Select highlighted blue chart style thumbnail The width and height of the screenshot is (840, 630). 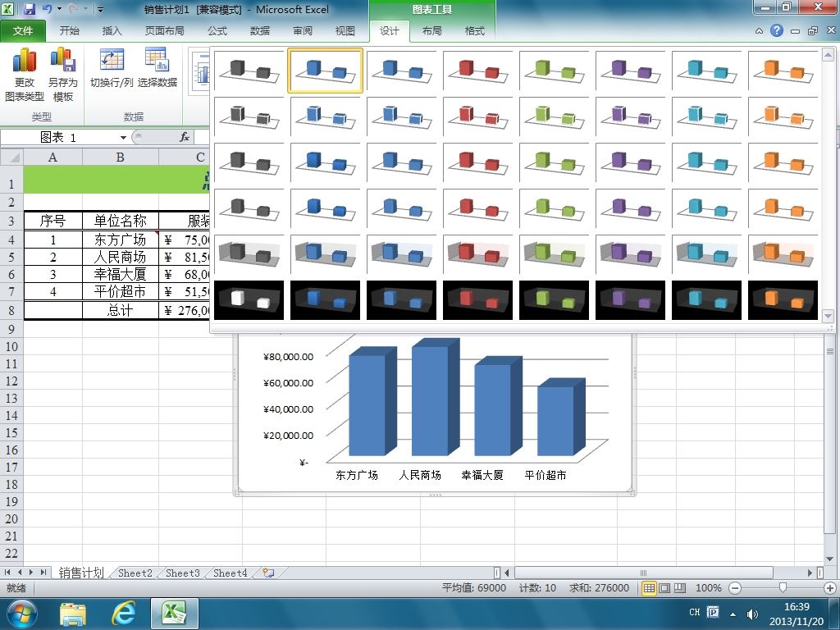(x=325, y=71)
